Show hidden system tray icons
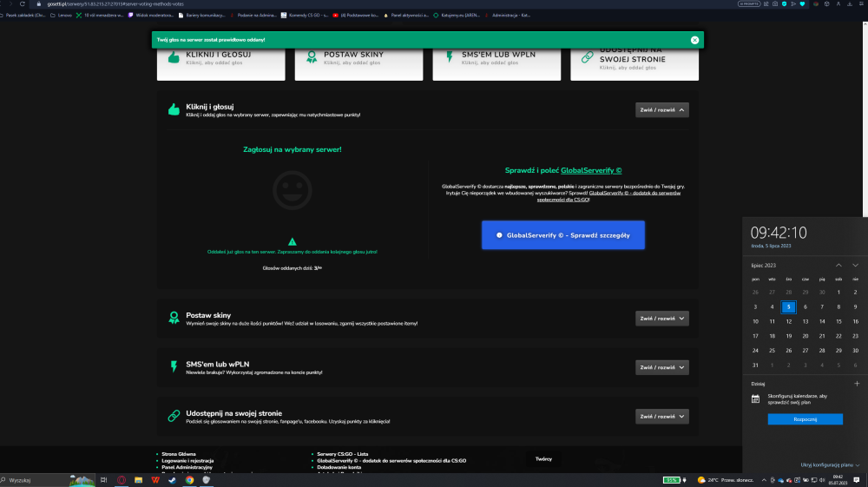The width and height of the screenshot is (868, 487). 764,480
